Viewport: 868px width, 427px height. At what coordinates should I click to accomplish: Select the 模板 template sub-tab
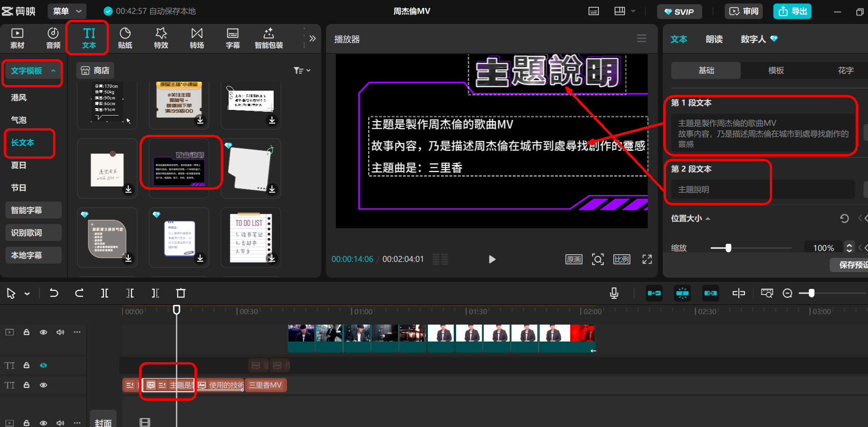pyautogui.click(x=776, y=70)
